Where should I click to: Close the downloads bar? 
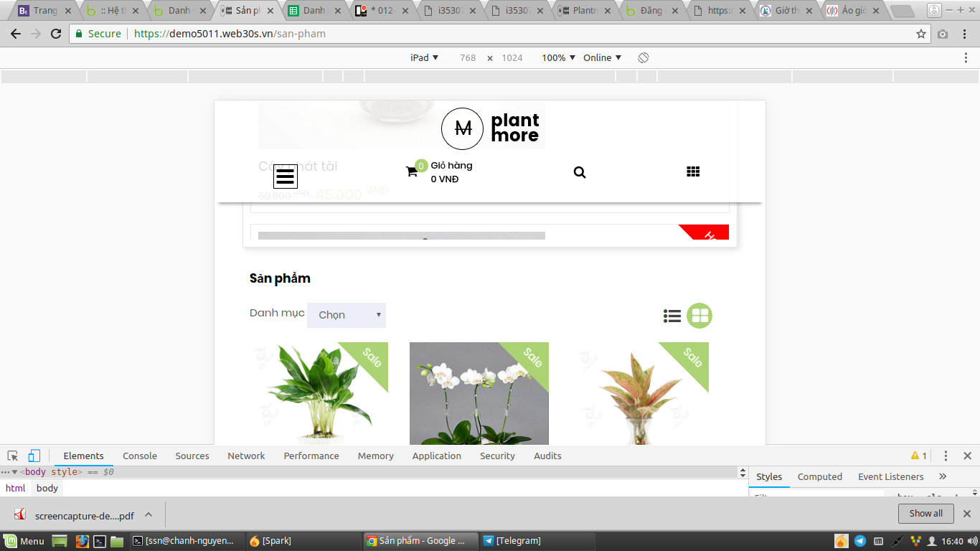tap(966, 514)
